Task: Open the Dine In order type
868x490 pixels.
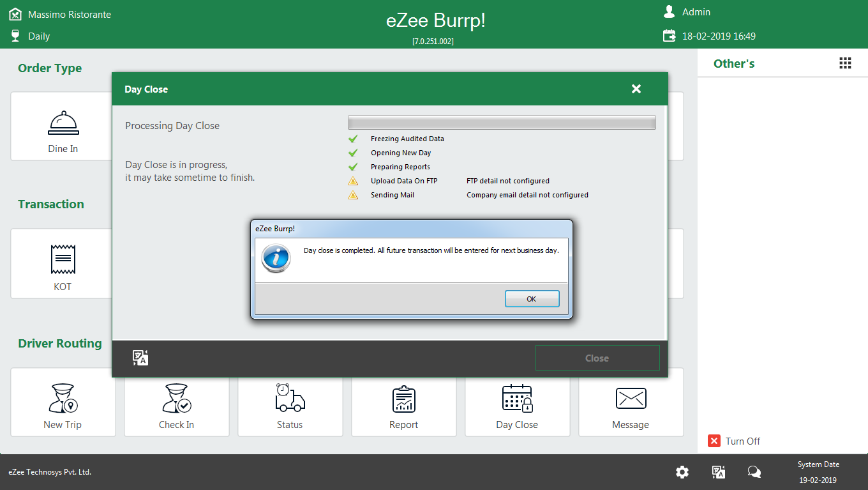Action: (x=63, y=126)
